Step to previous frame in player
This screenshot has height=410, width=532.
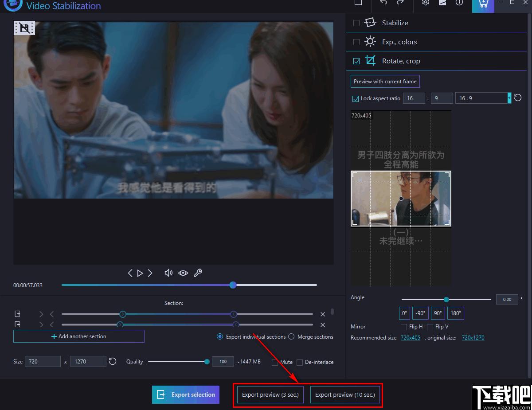click(x=130, y=273)
